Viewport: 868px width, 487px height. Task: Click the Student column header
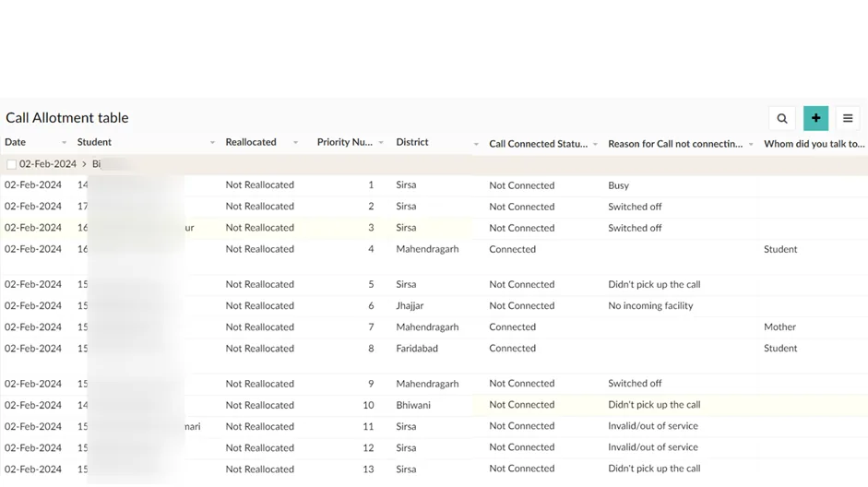point(94,142)
